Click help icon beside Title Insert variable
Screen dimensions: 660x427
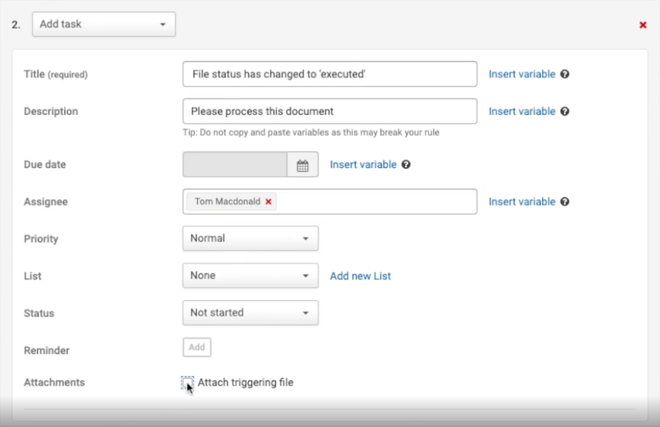(565, 74)
